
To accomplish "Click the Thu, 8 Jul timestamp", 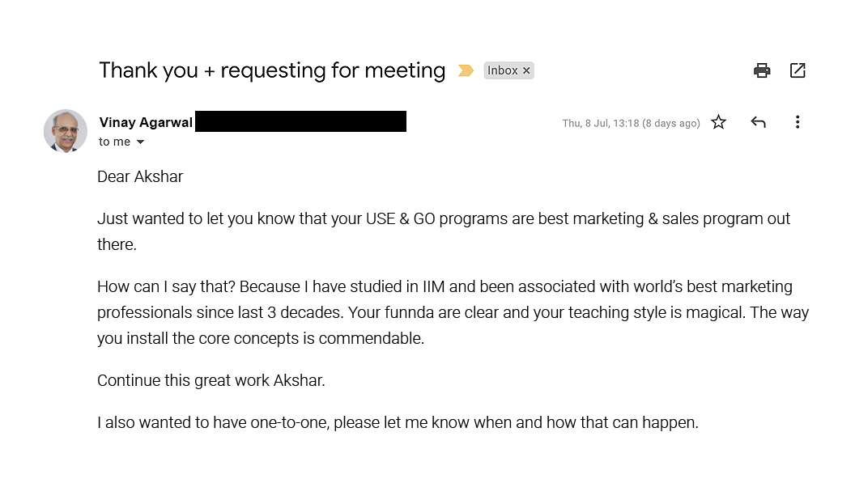I will [631, 123].
